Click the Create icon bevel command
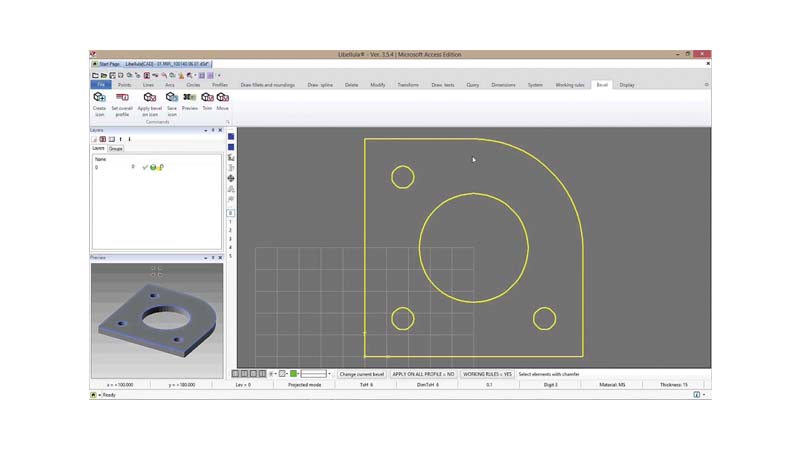Image resolution: width=800 pixels, height=450 pixels. (x=99, y=102)
